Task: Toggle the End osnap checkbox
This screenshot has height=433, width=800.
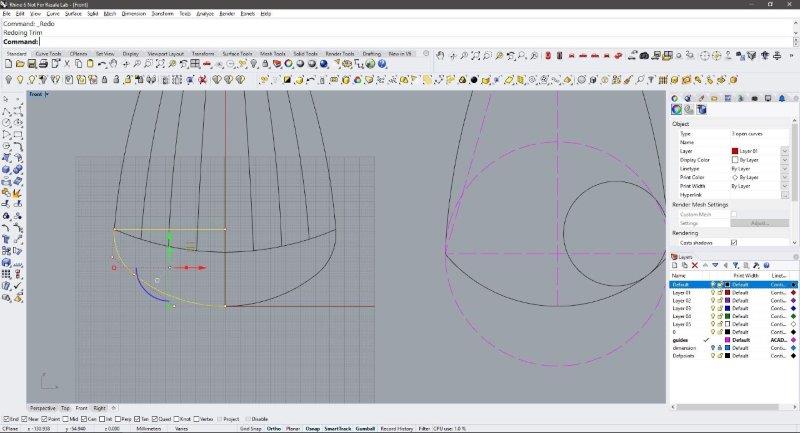Action: pyautogui.click(x=6, y=419)
